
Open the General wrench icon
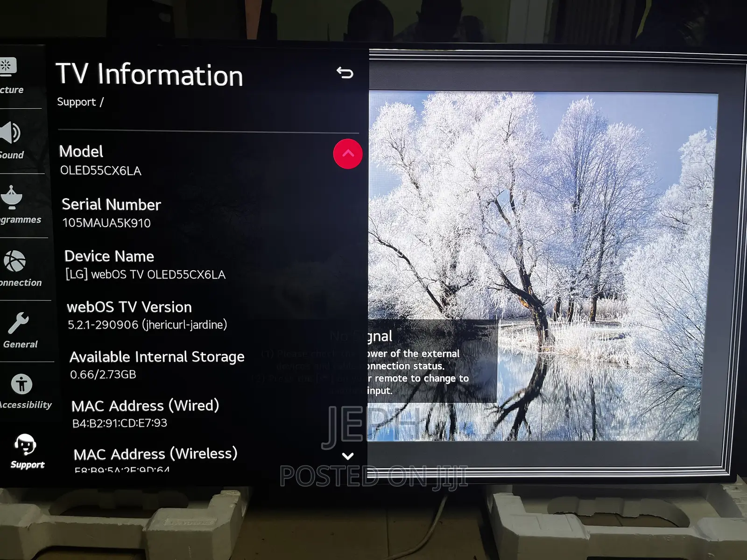[x=18, y=323]
